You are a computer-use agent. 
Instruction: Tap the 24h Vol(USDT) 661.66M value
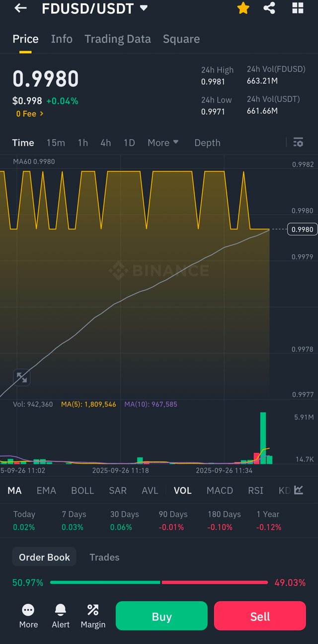[262, 111]
